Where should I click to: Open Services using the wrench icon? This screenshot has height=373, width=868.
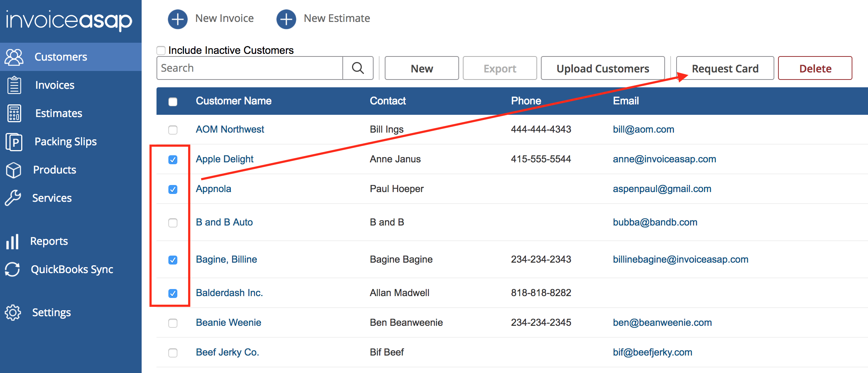click(x=13, y=198)
